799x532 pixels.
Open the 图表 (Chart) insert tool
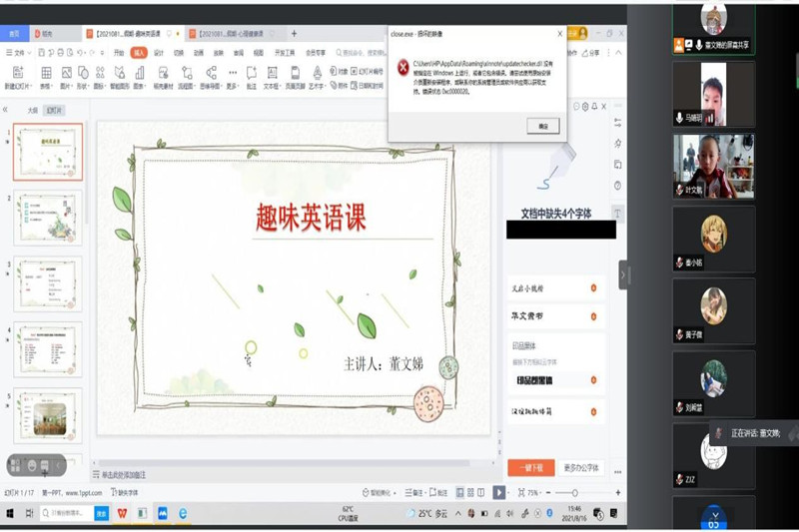140,73
